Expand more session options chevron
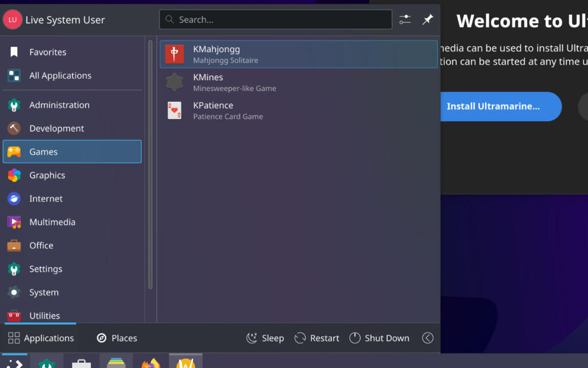Image resolution: width=588 pixels, height=368 pixels. (x=428, y=338)
